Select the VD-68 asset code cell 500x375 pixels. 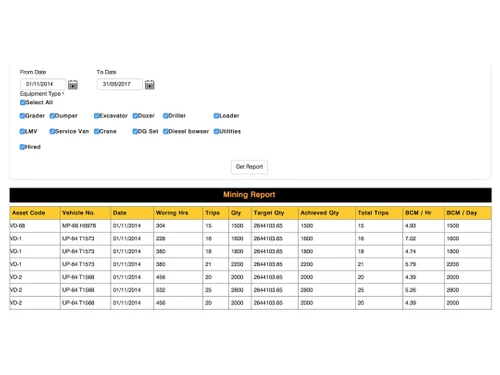point(35,226)
